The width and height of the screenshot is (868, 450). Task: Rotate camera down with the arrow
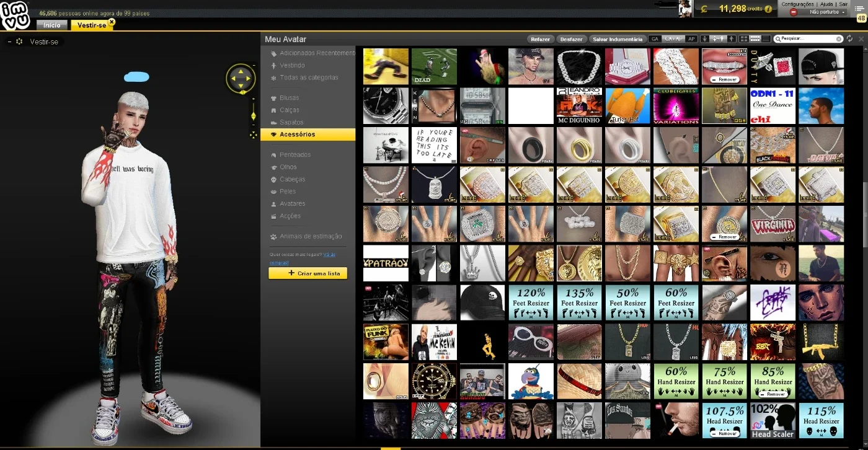pyautogui.click(x=240, y=86)
